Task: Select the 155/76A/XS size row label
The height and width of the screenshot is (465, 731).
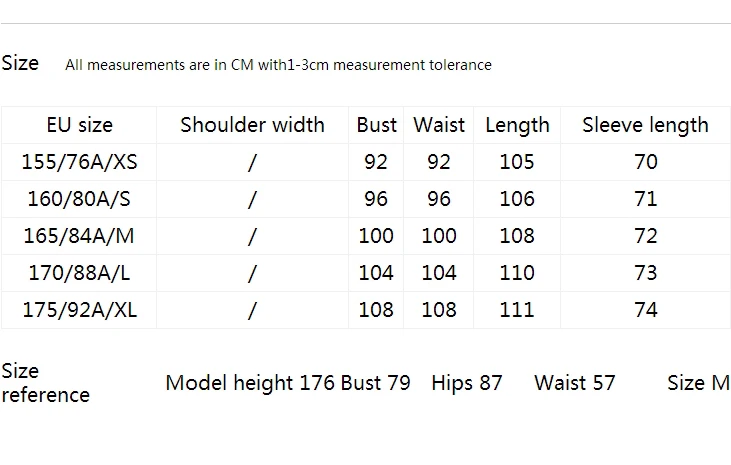Action: (80, 162)
